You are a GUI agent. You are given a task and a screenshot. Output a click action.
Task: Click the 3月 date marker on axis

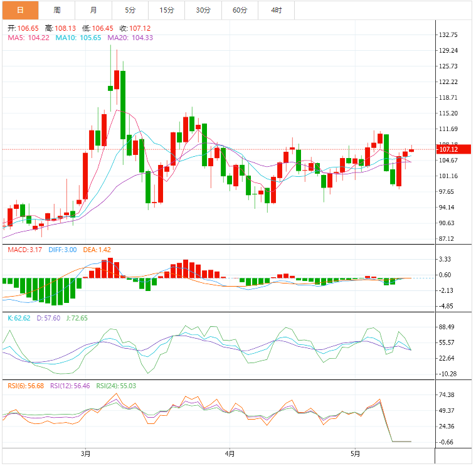coord(86,453)
